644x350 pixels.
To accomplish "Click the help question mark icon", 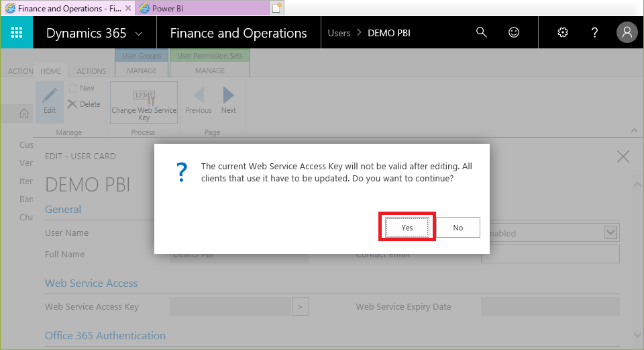I will tap(594, 32).
